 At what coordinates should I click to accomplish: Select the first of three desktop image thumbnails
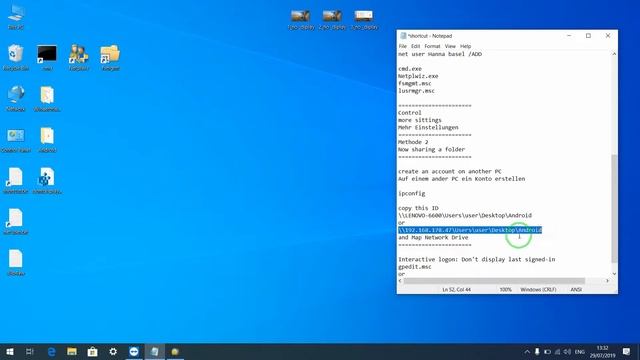coord(301,20)
